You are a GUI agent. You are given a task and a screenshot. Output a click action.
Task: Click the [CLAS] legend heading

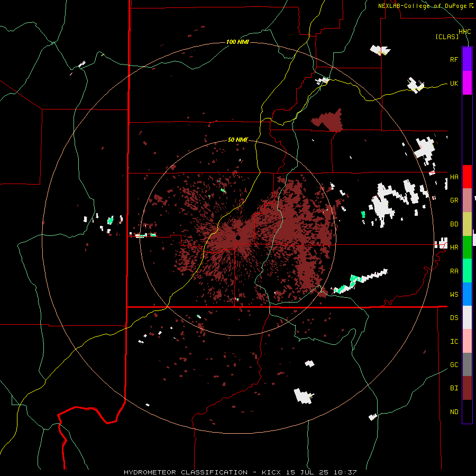pyautogui.click(x=447, y=37)
